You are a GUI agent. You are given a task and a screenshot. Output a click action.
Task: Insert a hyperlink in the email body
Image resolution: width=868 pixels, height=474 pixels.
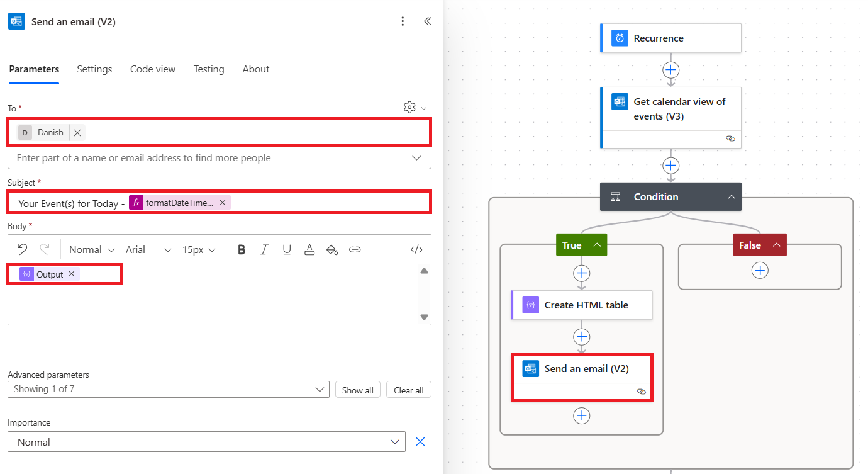pos(355,249)
